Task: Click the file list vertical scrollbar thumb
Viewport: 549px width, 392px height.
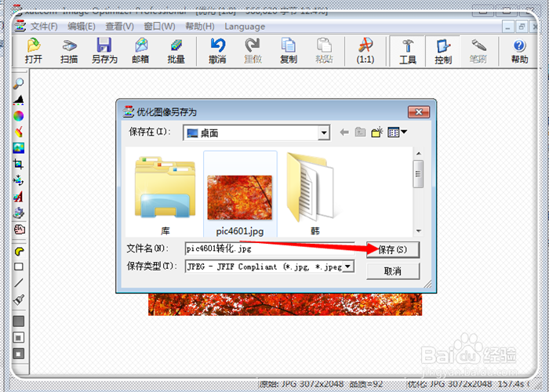Action: (418, 174)
